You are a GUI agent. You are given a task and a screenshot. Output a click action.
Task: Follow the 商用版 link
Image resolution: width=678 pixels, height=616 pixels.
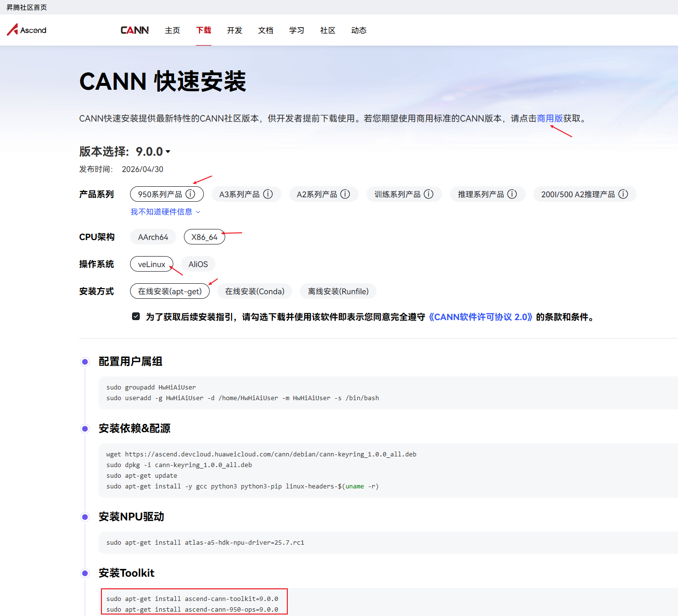(x=550, y=118)
